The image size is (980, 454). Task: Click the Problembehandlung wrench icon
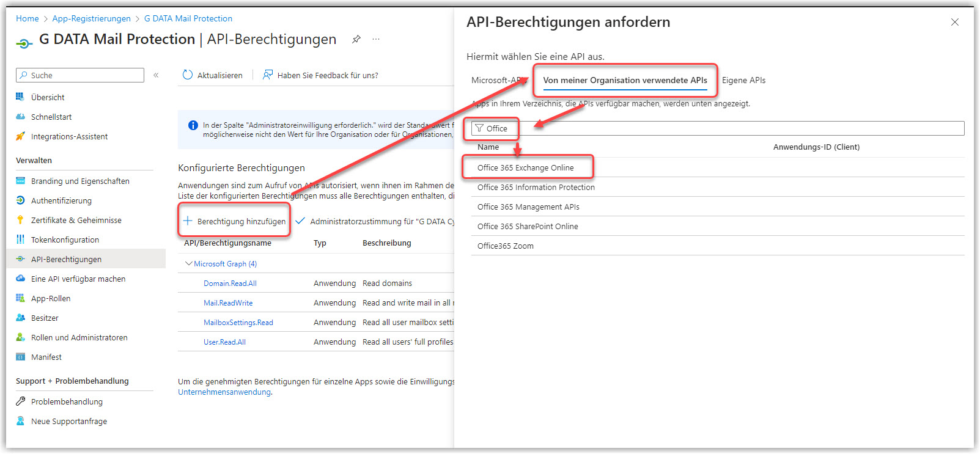[x=20, y=401]
